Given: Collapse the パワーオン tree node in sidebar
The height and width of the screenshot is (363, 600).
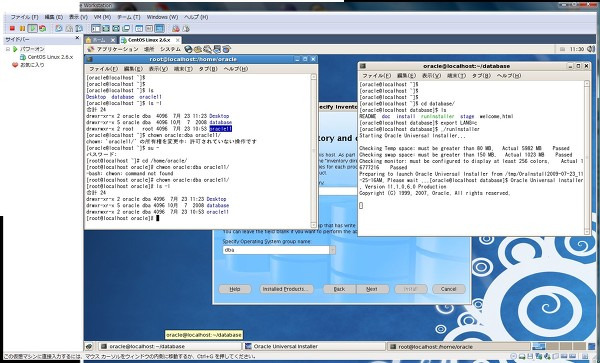Looking at the screenshot, I should tap(8, 49).
